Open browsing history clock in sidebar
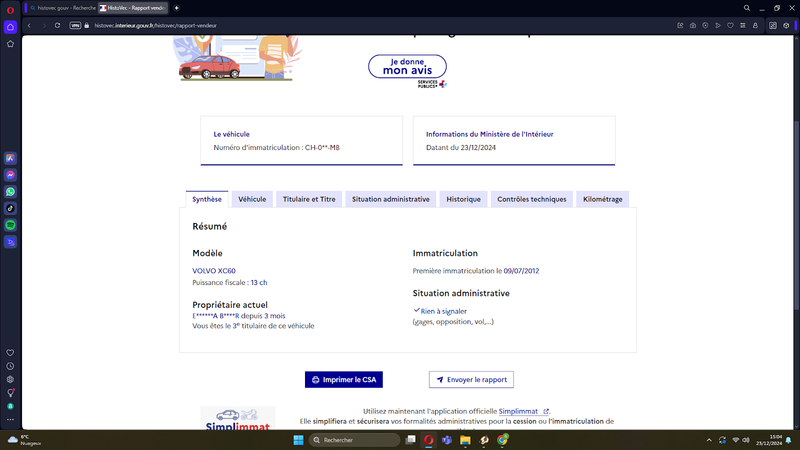Screen dimensions: 800x450 (10, 366)
